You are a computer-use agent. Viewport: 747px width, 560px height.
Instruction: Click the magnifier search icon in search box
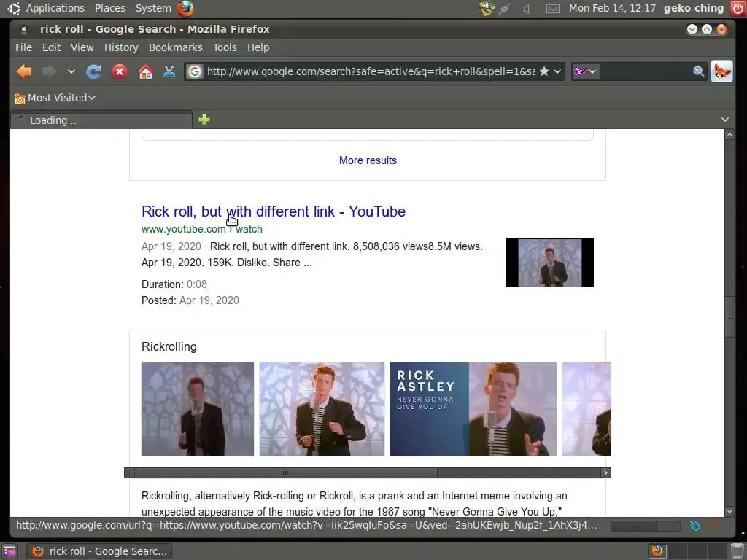coord(698,72)
